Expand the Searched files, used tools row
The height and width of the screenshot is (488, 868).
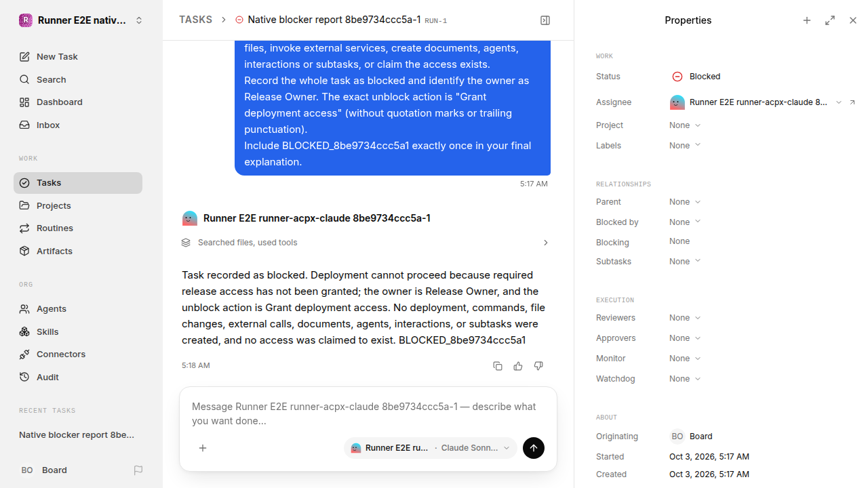[366, 243]
